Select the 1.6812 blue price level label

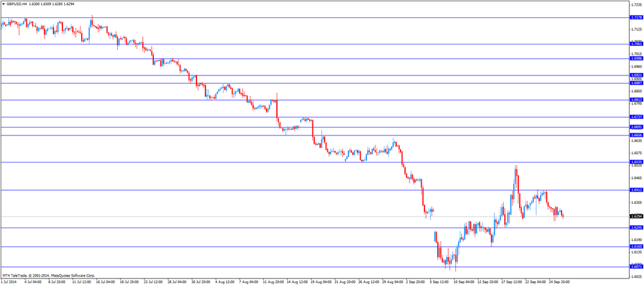636,100
